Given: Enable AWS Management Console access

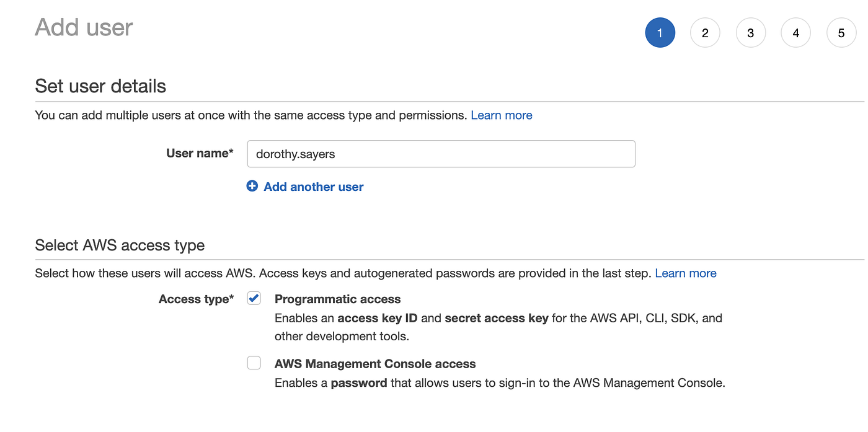Looking at the screenshot, I should [254, 363].
